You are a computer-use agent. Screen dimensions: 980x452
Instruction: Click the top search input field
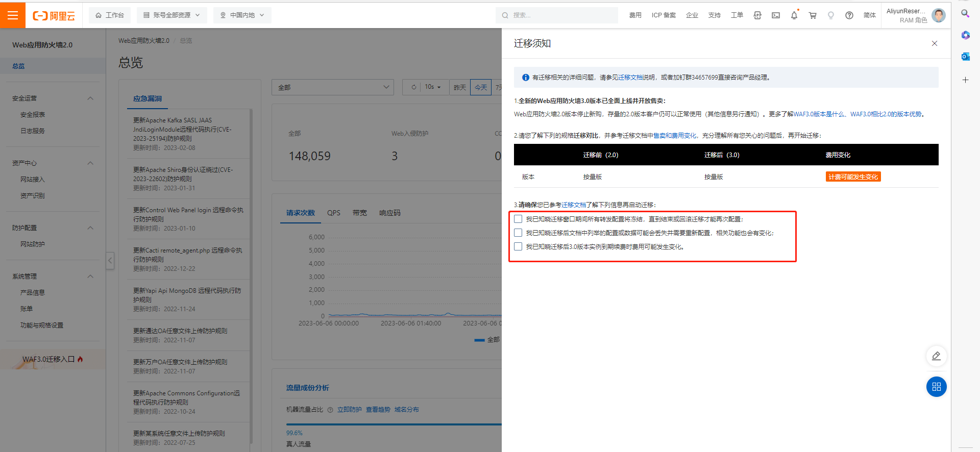pos(556,15)
